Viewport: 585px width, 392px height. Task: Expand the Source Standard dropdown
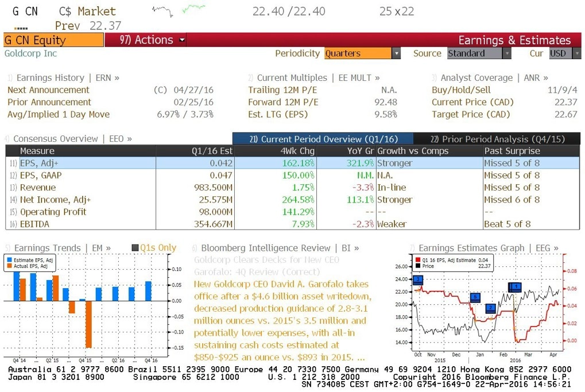coord(479,53)
